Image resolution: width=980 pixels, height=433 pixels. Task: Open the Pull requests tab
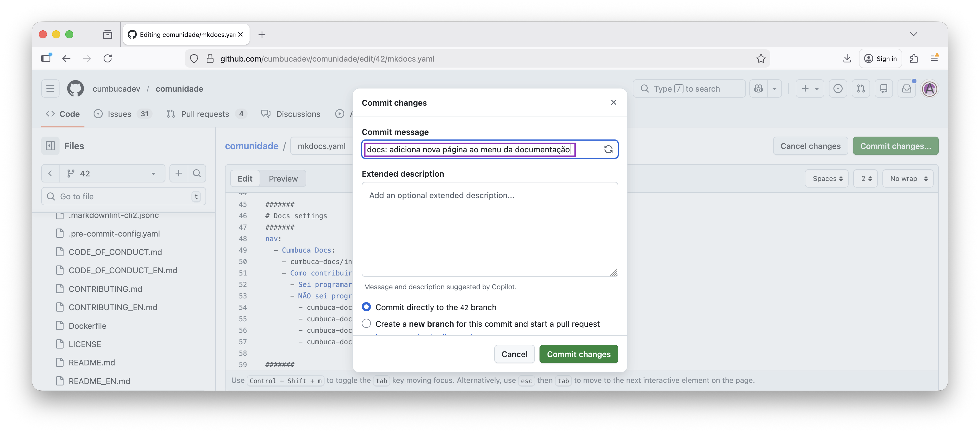(x=207, y=114)
